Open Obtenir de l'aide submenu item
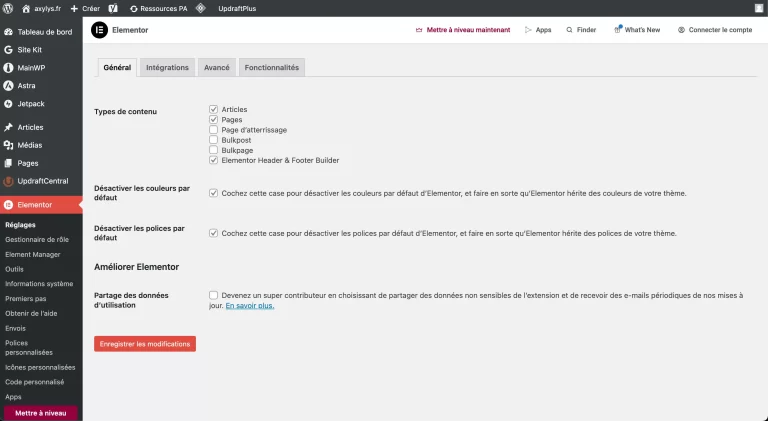The width and height of the screenshot is (768, 421). click(31, 313)
